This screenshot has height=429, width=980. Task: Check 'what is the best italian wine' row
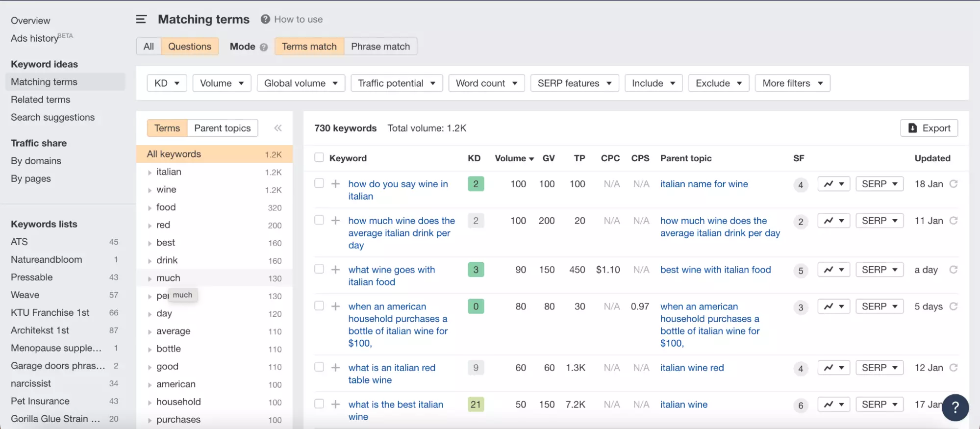[x=319, y=404]
